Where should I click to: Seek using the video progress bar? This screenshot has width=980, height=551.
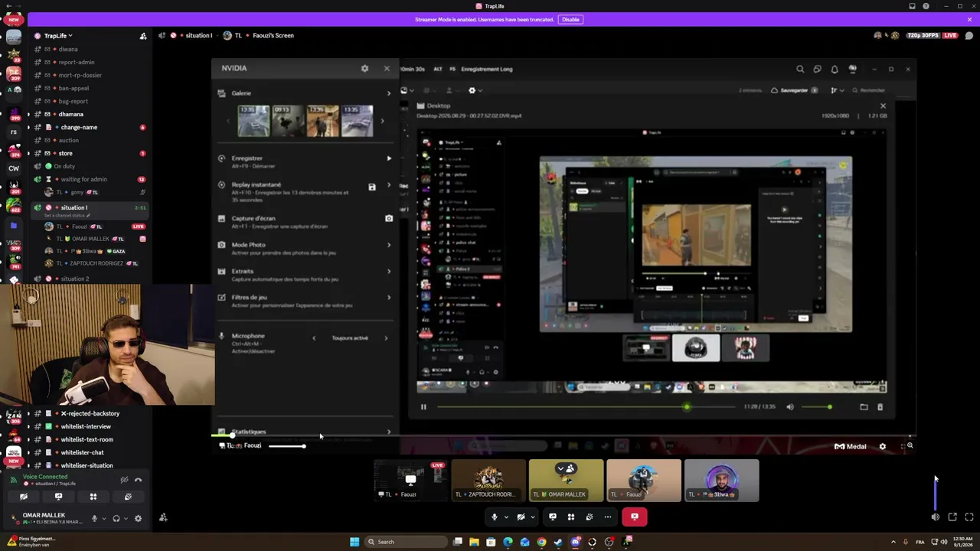point(585,407)
